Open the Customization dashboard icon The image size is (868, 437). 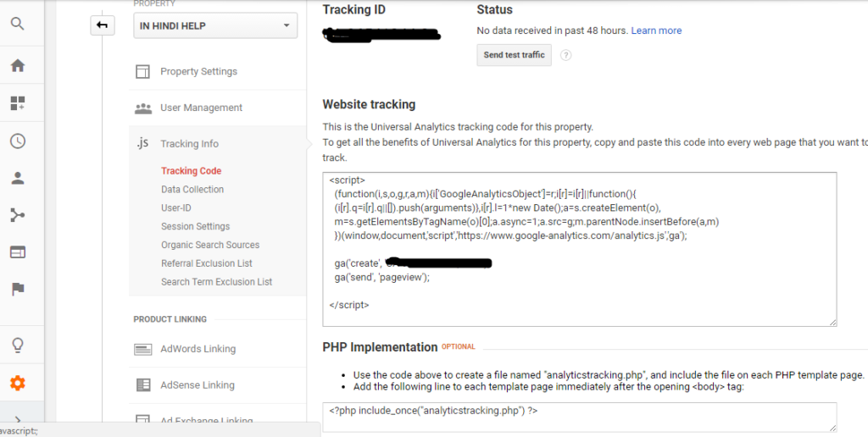click(18, 102)
